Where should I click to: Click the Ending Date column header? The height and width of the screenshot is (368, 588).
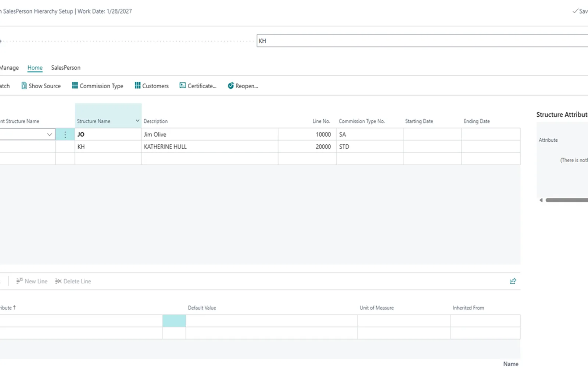[x=477, y=121]
